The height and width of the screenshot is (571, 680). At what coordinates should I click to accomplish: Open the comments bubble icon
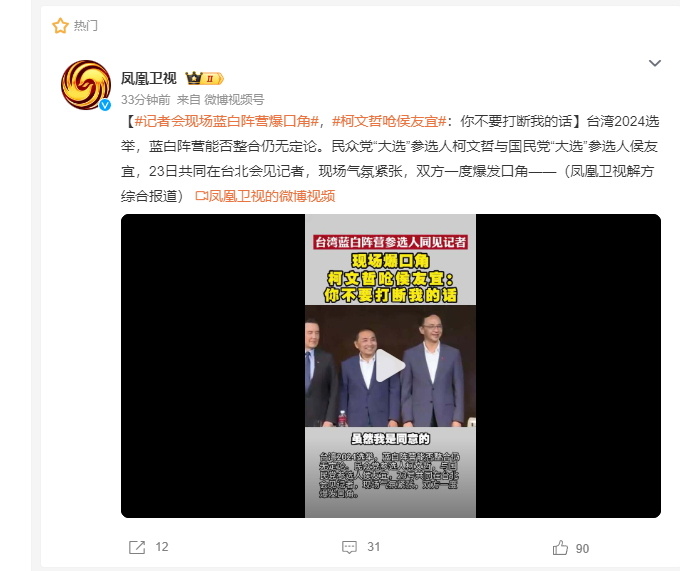point(349,547)
